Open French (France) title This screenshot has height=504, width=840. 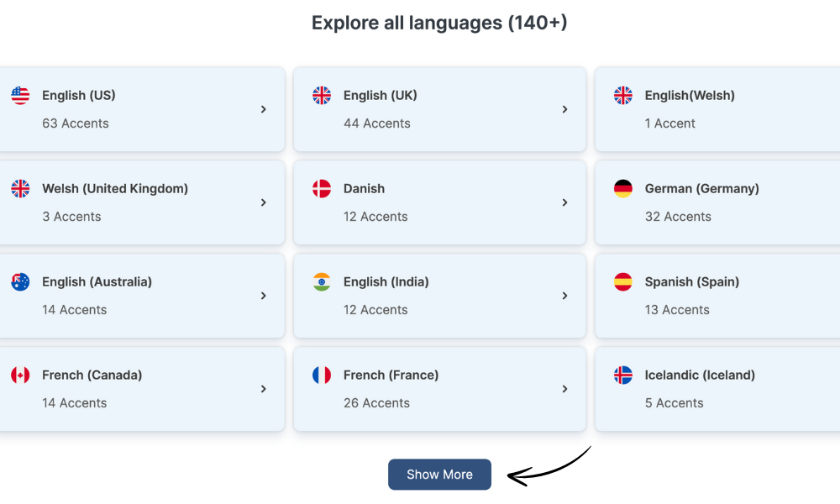[391, 375]
